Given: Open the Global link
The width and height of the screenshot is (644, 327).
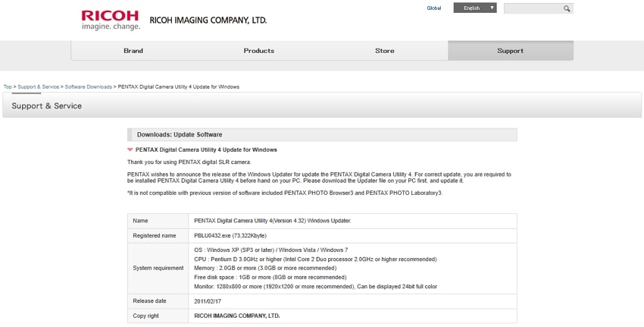Looking at the screenshot, I should point(433,8).
